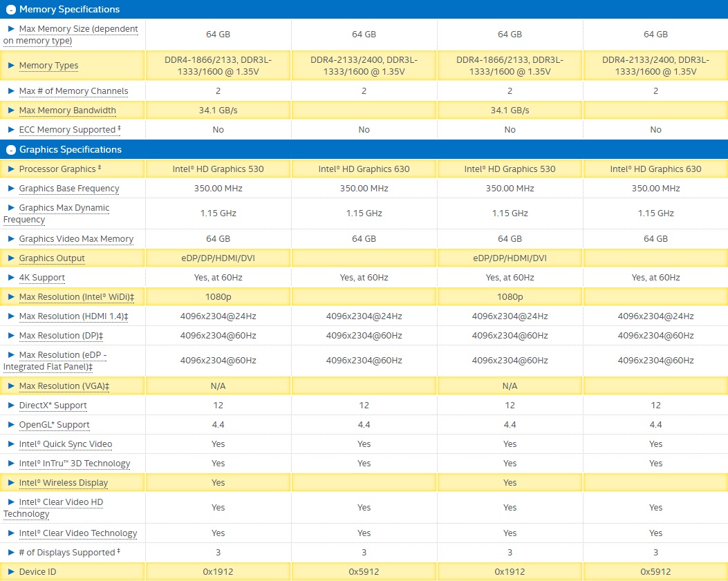This screenshot has height=581, width=728.
Task: Open the Graphics Max Dynamic Frequency link
Action: tap(64, 208)
